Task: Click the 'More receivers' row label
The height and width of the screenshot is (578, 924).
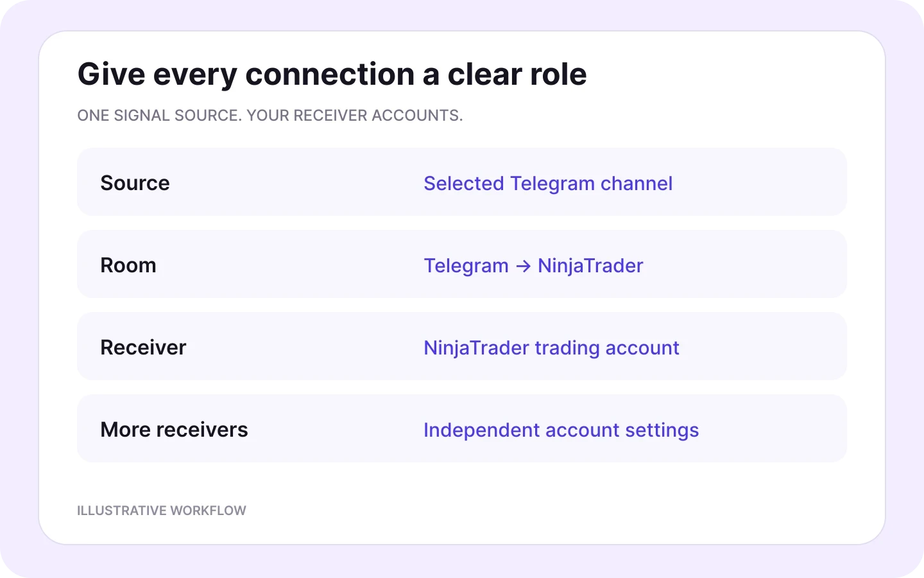Action: tap(174, 430)
